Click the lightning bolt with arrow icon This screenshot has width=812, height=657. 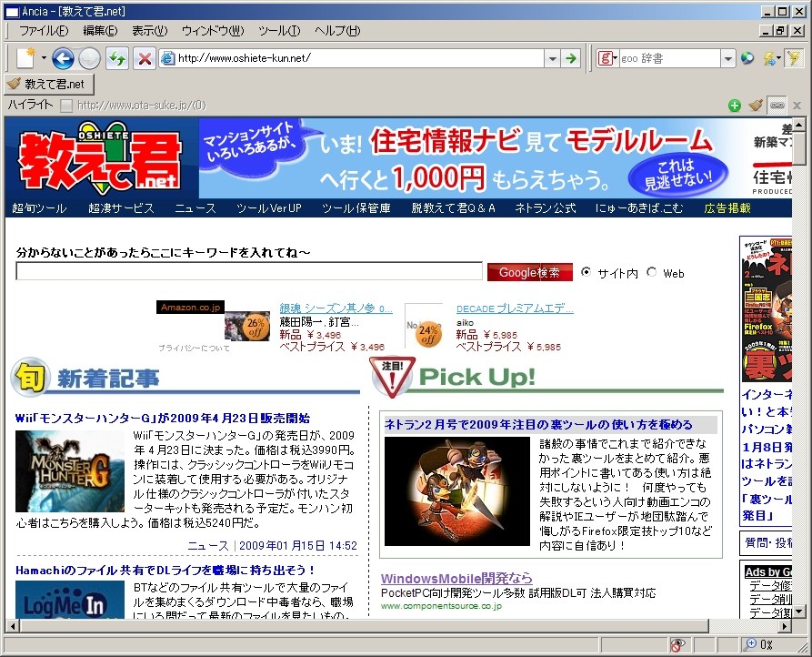click(x=768, y=58)
